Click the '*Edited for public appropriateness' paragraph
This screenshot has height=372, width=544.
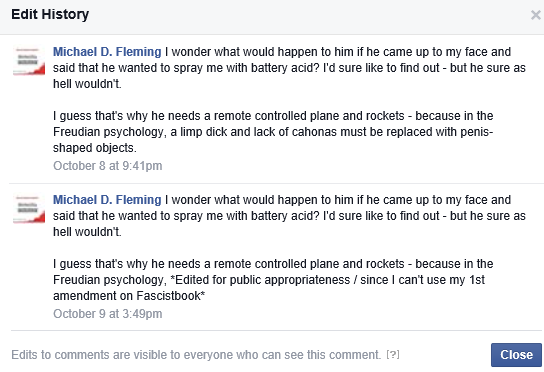coord(273,280)
